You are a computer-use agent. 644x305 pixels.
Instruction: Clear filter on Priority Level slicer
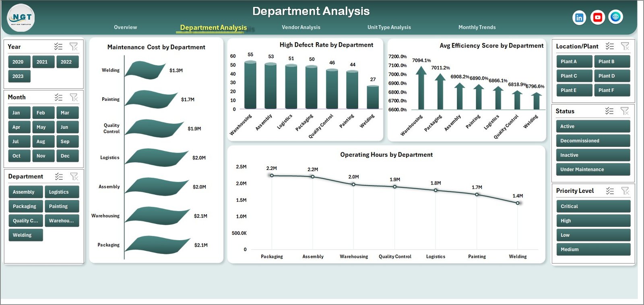pyautogui.click(x=625, y=191)
